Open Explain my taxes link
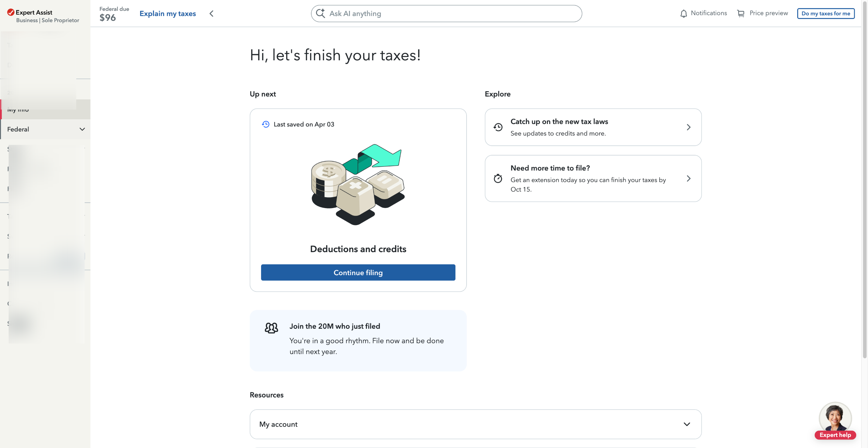The height and width of the screenshot is (448, 868). pyautogui.click(x=167, y=14)
